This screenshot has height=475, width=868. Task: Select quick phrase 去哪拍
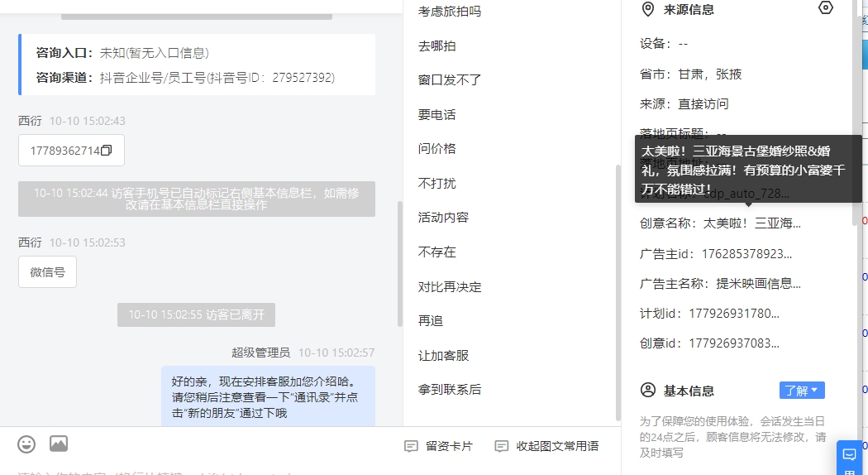pyautogui.click(x=436, y=46)
